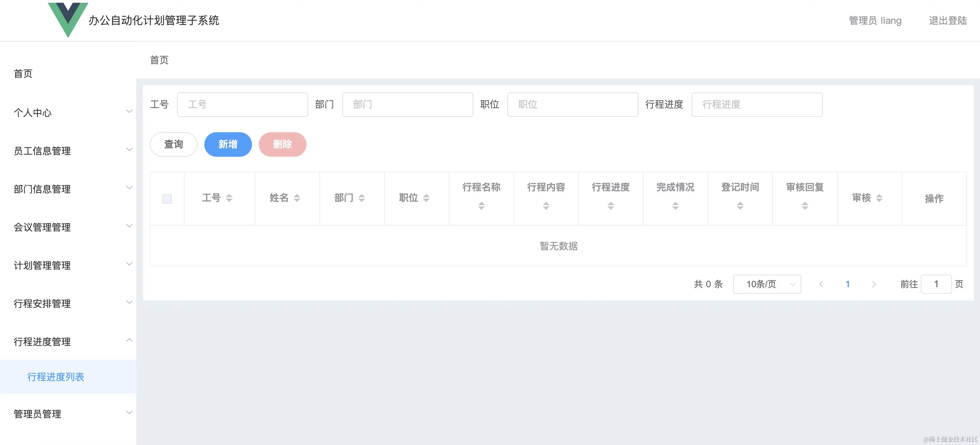Click sort arrows under 行程名称 header
The height and width of the screenshot is (445, 980).
pos(481,206)
